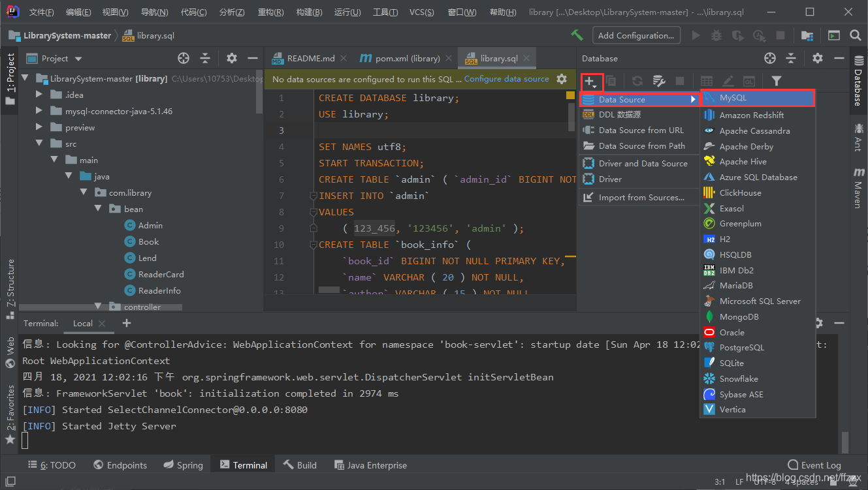The height and width of the screenshot is (490, 868).
Task: Close the Local terminal tab
Action: [x=103, y=324]
